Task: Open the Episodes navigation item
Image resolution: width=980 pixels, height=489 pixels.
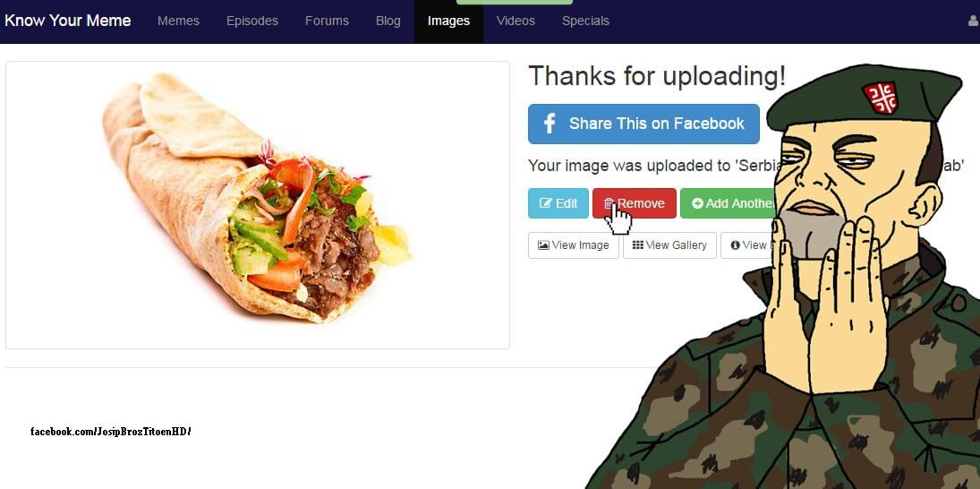Action: (251, 21)
